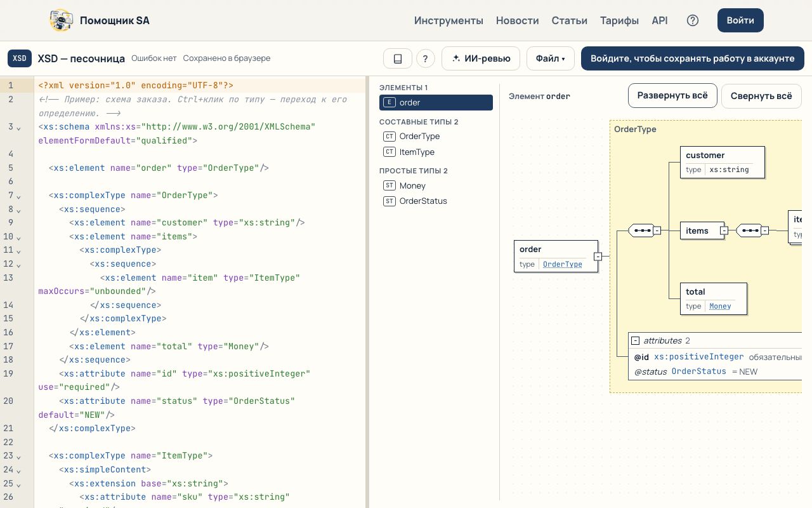Screen dimensions: 812x508
Task: Collapse the attributes section with its minus box
Action: [x=636, y=341]
